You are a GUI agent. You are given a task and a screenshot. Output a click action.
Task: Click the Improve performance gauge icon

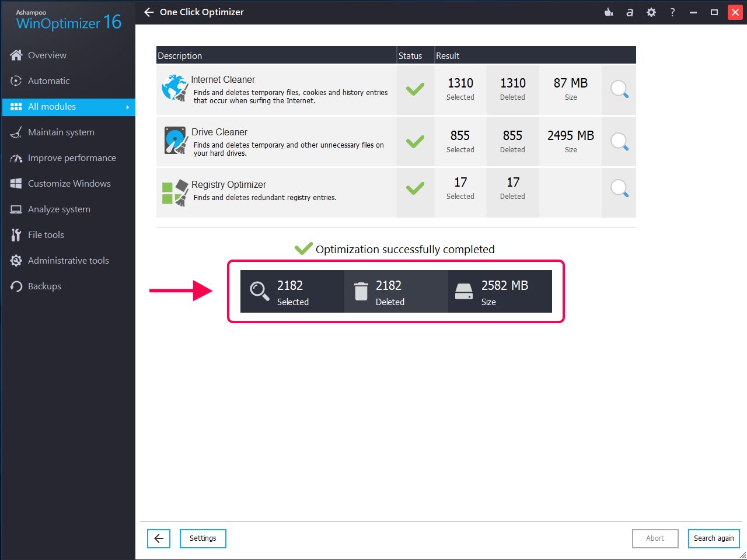[x=16, y=158]
